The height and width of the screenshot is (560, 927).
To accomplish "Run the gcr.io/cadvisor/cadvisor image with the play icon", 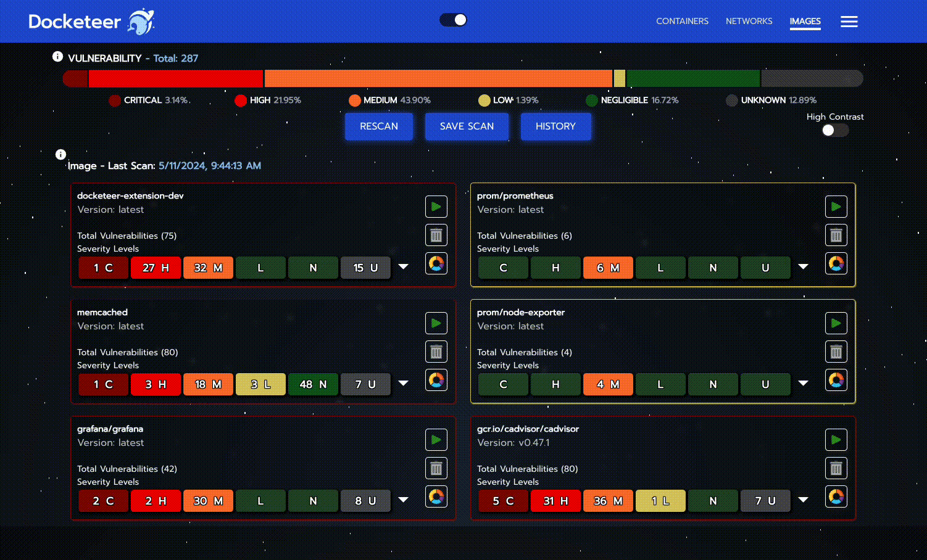I will click(836, 440).
